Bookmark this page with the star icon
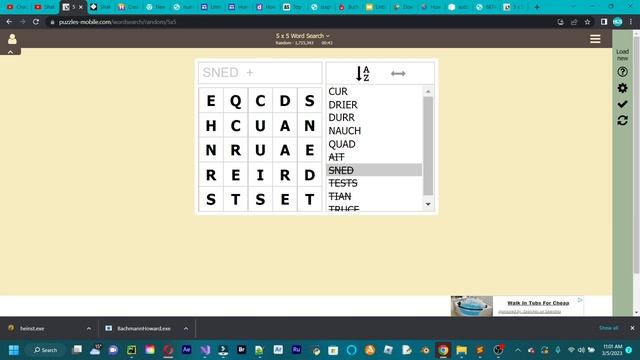640x360 pixels. (x=587, y=22)
